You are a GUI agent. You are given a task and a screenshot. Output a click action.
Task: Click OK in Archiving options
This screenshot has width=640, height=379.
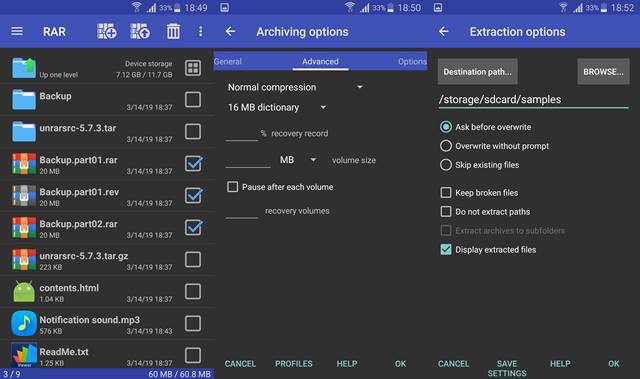pyautogui.click(x=400, y=363)
